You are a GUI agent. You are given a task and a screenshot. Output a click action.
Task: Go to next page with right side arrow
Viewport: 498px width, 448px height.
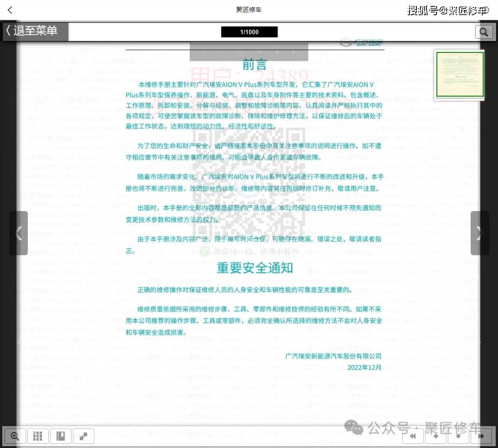[480, 233]
